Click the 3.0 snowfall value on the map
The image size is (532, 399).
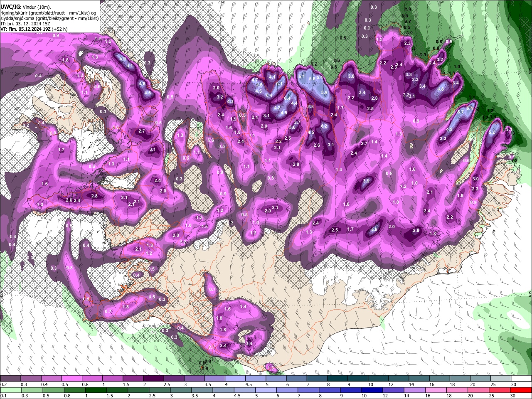475,179
